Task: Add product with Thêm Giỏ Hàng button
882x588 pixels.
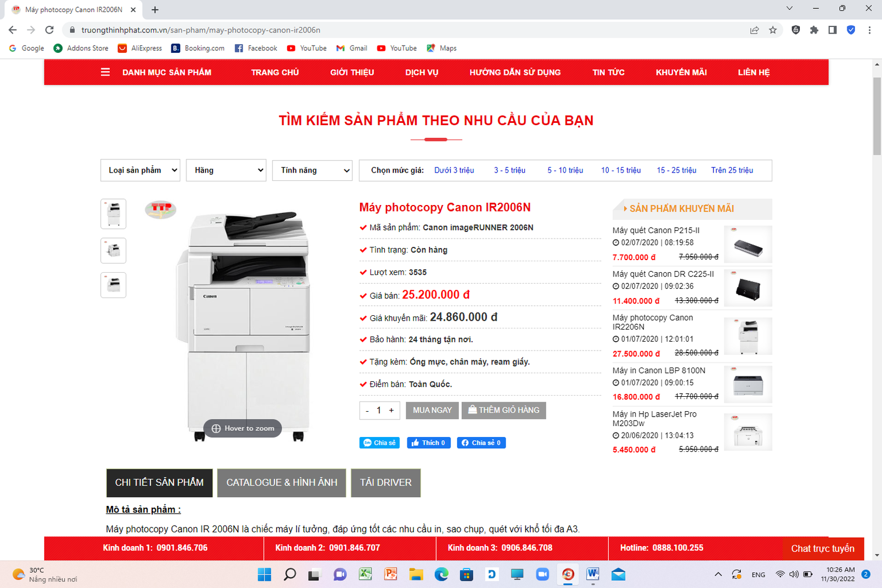Action: click(x=503, y=410)
